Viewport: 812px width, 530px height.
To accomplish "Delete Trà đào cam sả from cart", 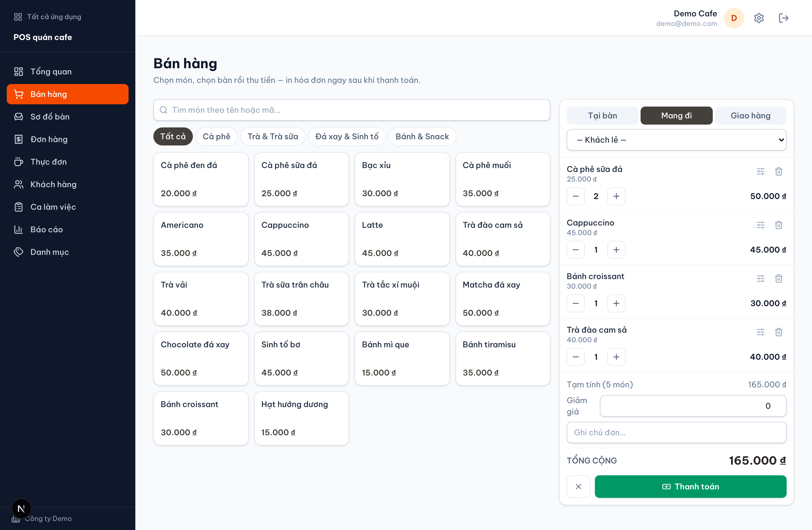I will point(778,332).
